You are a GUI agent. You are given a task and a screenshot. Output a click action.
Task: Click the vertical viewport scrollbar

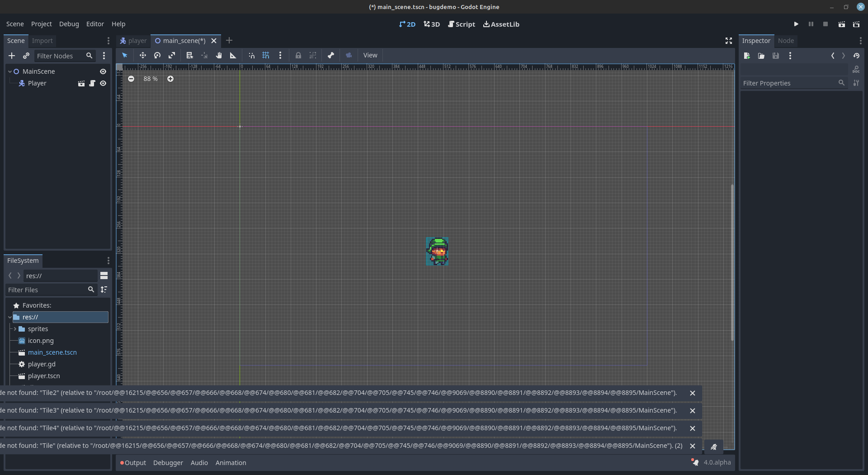pyautogui.click(x=732, y=262)
